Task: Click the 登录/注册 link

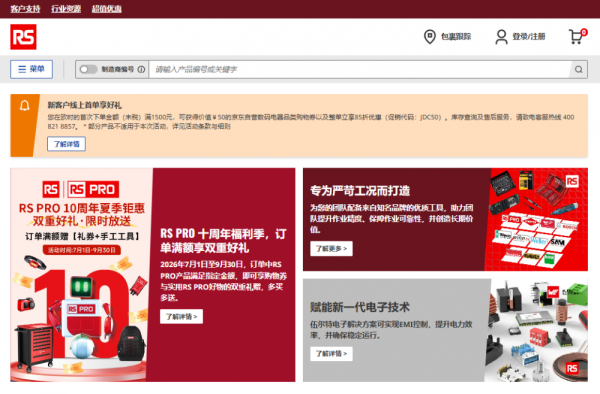Action: coord(529,37)
